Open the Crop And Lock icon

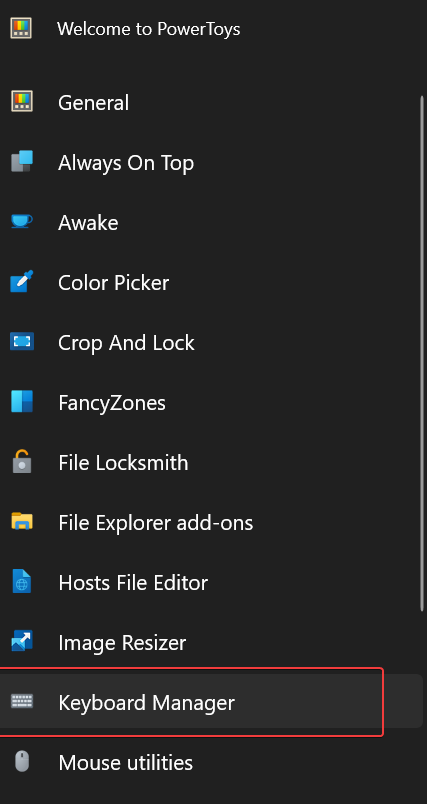pos(22,341)
